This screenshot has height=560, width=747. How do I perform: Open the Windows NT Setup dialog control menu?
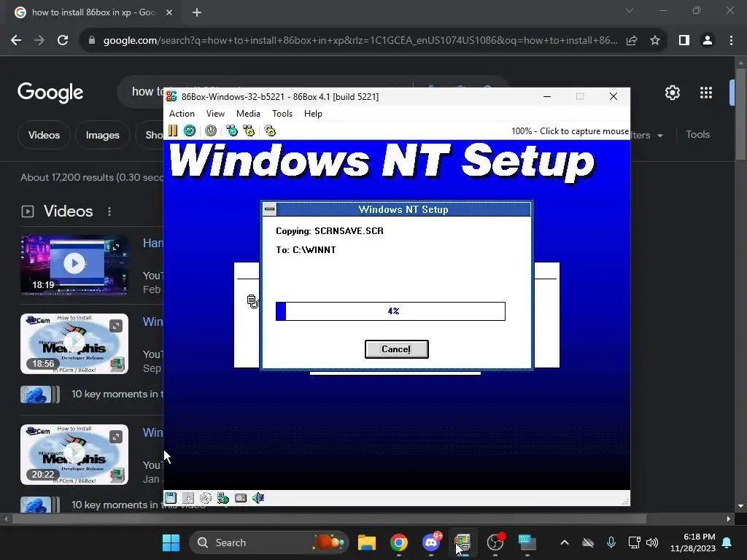click(x=270, y=209)
